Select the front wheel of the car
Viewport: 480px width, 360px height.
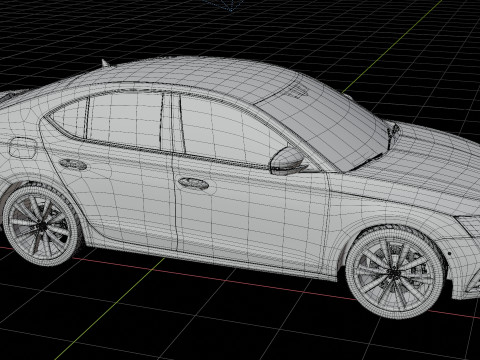pyautogui.click(x=395, y=272)
